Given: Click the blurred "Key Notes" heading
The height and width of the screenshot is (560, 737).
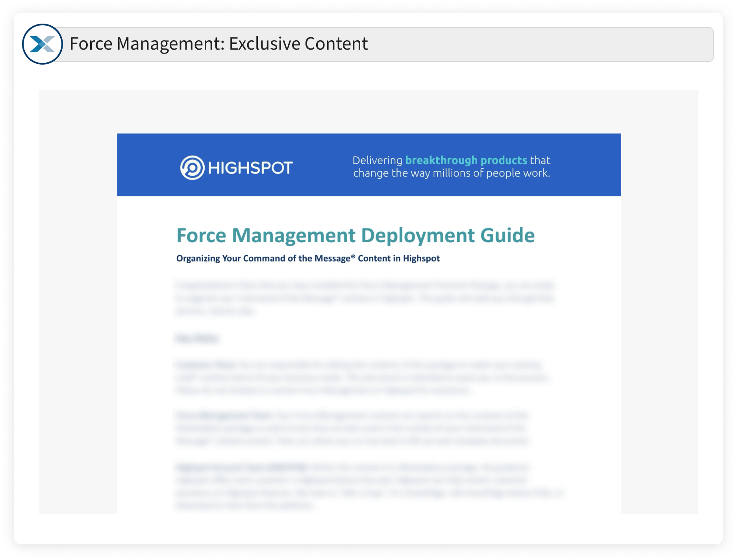Looking at the screenshot, I should tap(197, 338).
